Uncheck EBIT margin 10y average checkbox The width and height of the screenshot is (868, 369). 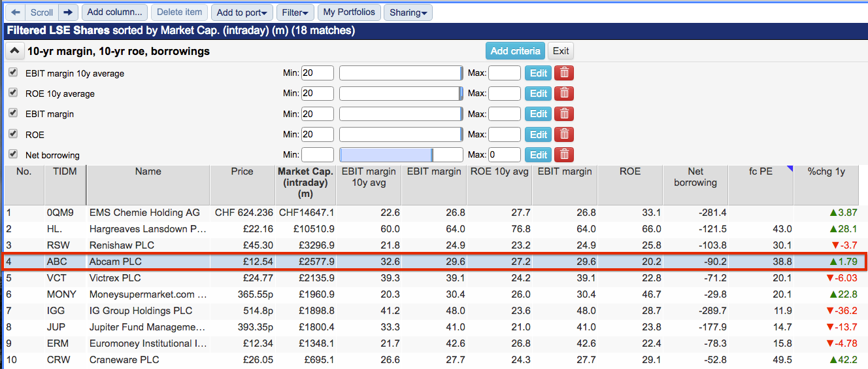(x=13, y=73)
